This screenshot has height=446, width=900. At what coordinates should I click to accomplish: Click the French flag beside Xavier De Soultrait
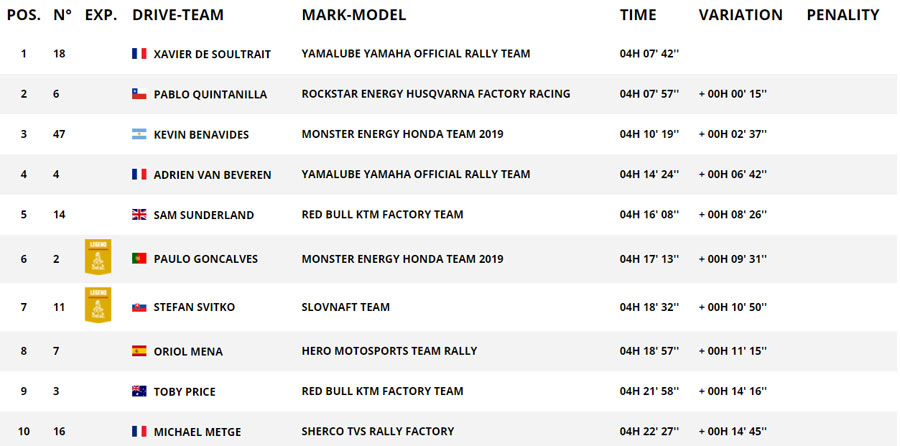(139, 54)
